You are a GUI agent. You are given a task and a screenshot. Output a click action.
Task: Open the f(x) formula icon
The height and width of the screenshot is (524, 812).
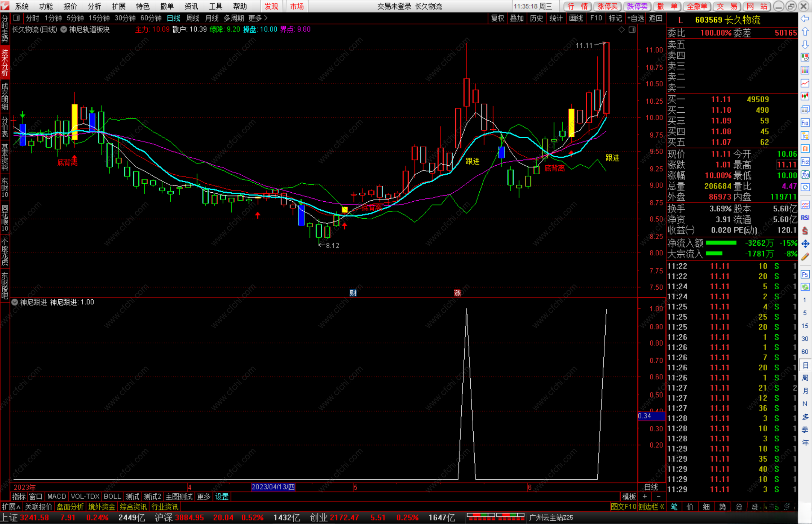pos(805,175)
